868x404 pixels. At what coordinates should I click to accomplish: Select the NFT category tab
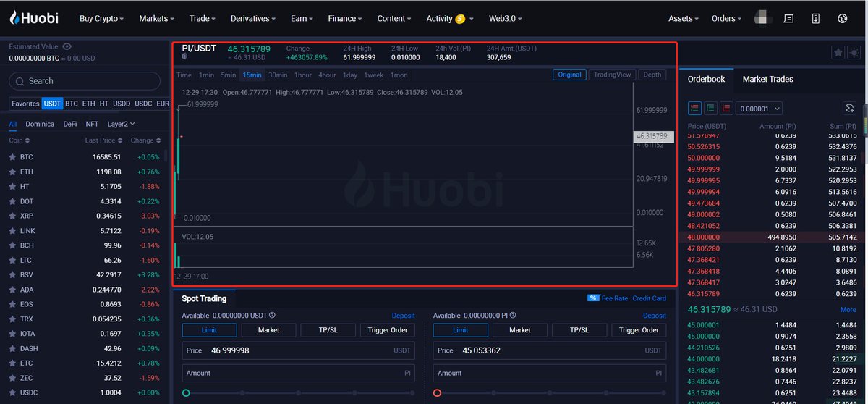[x=92, y=124]
